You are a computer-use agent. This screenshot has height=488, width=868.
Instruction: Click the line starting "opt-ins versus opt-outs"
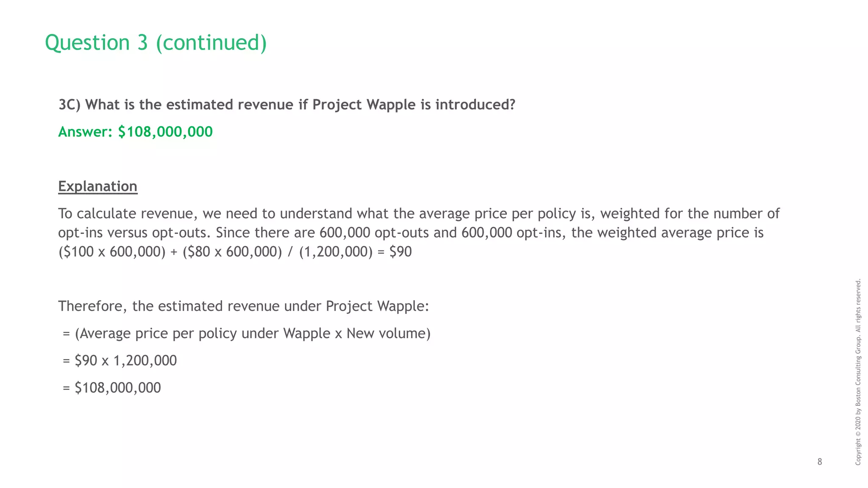[410, 233]
